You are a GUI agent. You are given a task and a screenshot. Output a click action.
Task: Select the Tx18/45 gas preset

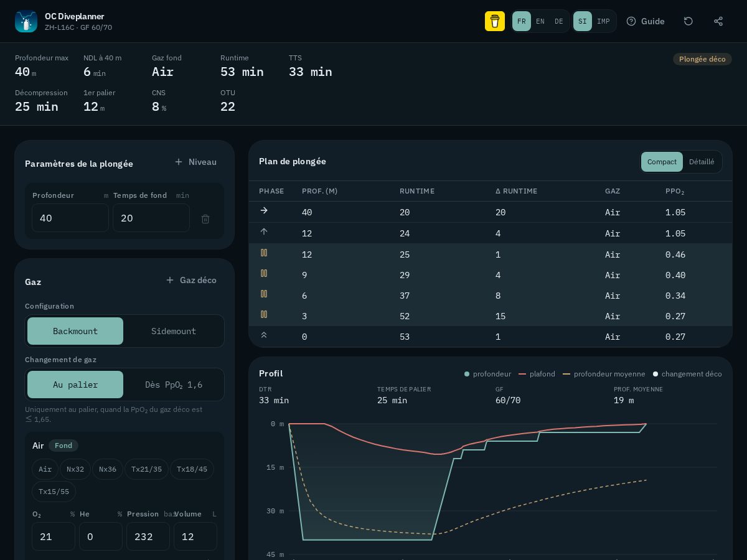pos(192,469)
